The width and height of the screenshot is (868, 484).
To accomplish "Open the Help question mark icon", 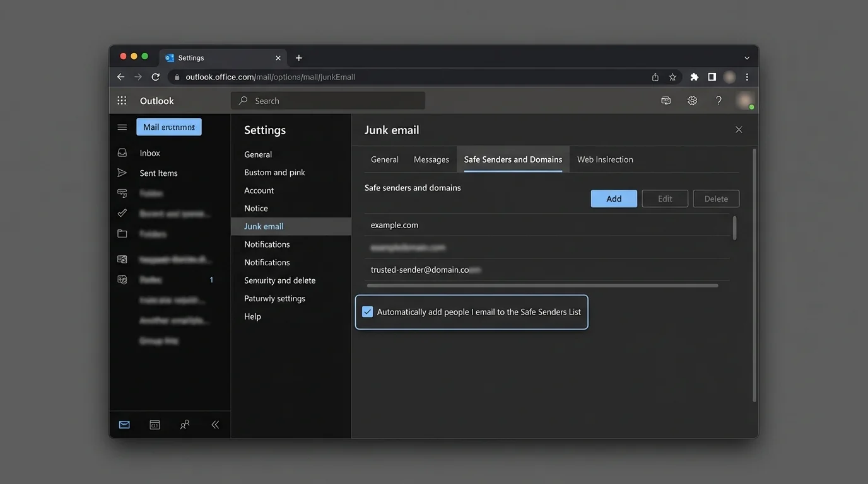I will click(718, 100).
